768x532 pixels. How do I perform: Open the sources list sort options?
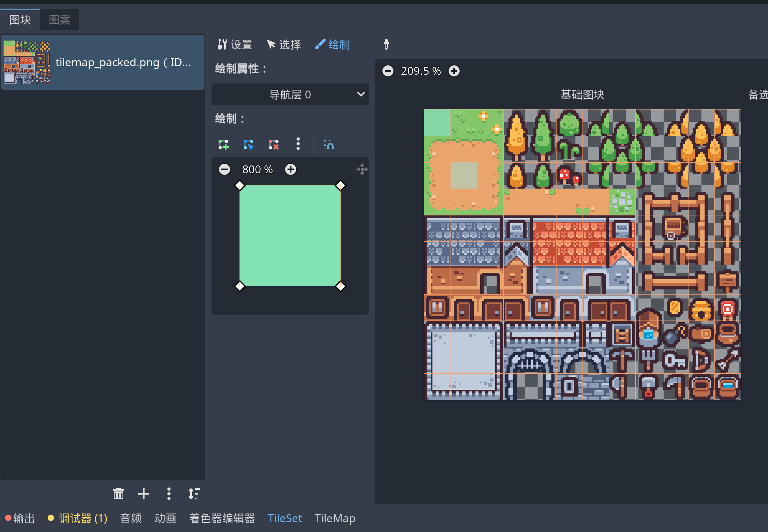click(194, 494)
